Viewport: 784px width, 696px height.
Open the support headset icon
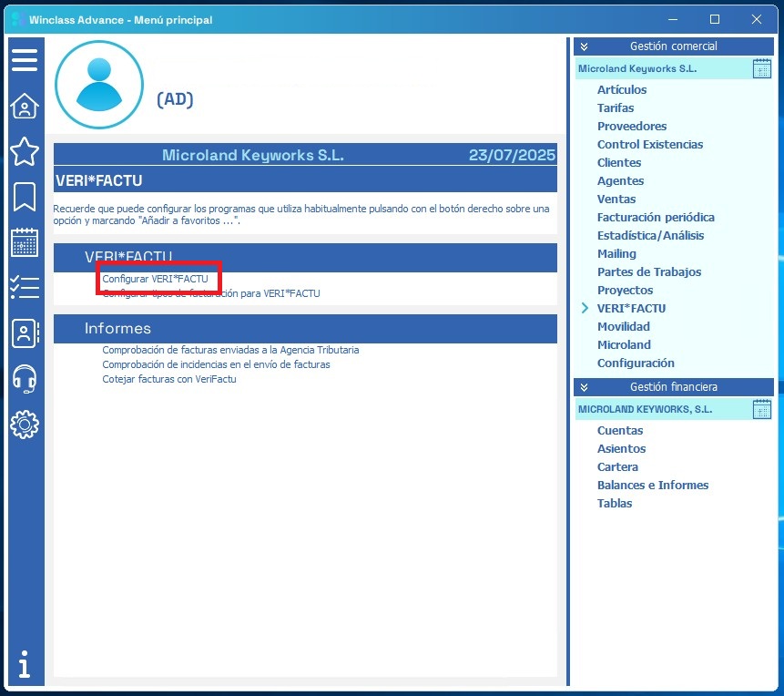point(25,378)
